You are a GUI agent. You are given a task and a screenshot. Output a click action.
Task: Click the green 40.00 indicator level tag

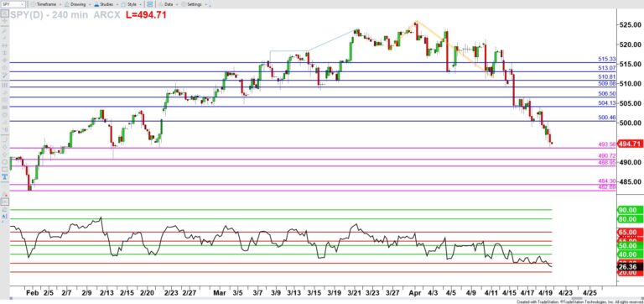(x=630, y=254)
